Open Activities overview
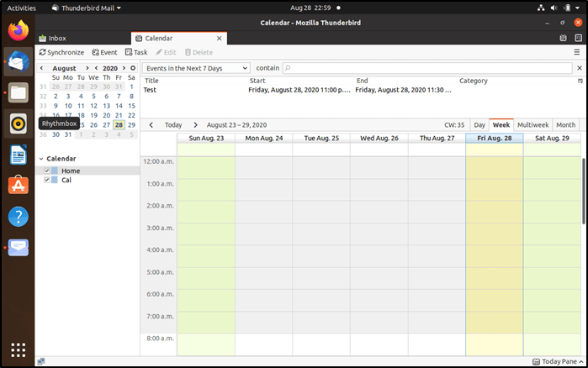The height and width of the screenshot is (368, 588). [x=21, y=8]
